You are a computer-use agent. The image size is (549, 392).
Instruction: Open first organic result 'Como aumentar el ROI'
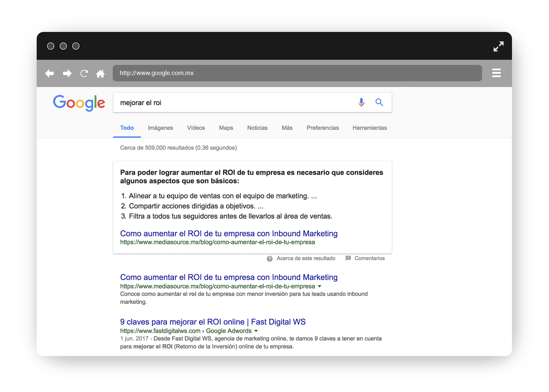tap(229, 278)
